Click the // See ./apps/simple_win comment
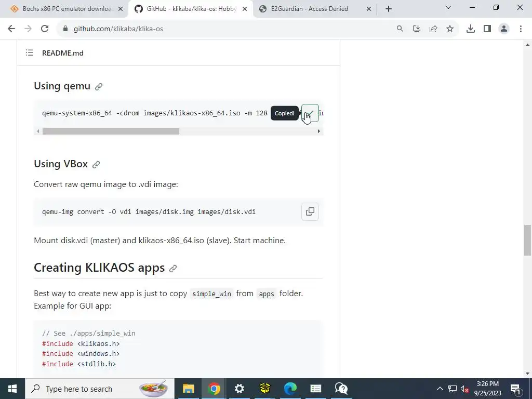Screen dimensions: 532x399 click(88, 334)
